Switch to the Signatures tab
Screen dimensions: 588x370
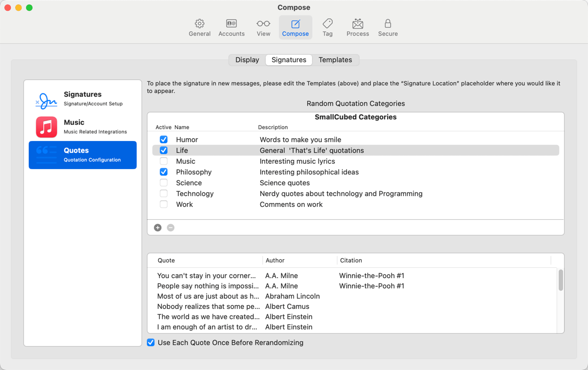[289, 60]
